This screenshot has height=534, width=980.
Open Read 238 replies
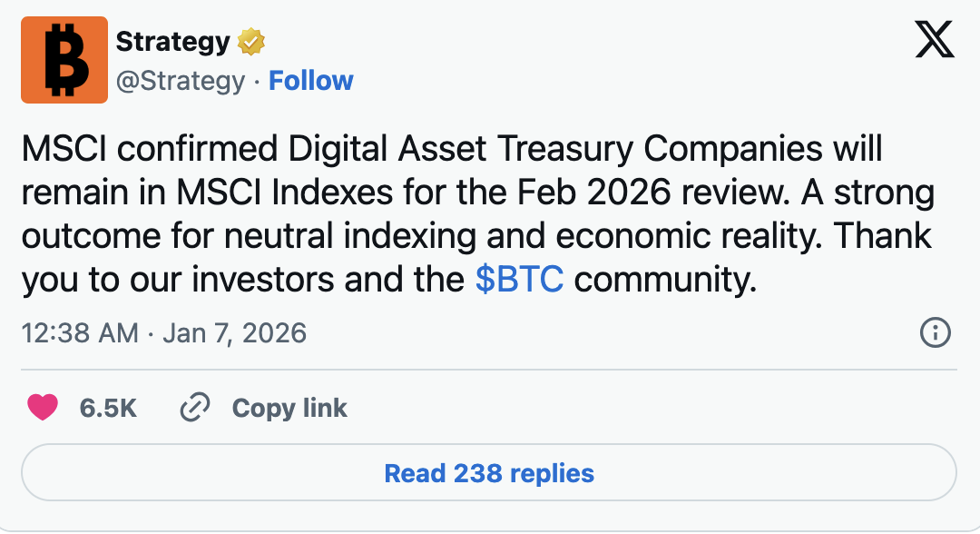[489, 473]
